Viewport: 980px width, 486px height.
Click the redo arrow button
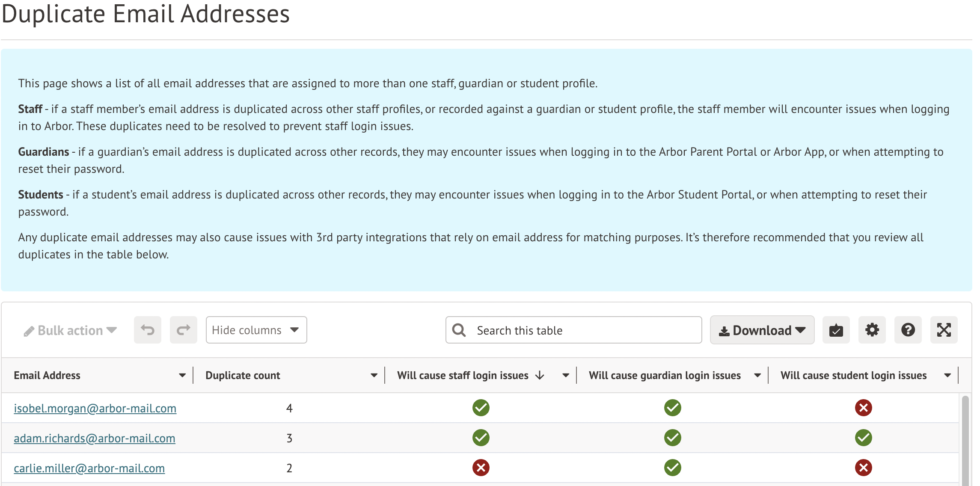(183, 330)
